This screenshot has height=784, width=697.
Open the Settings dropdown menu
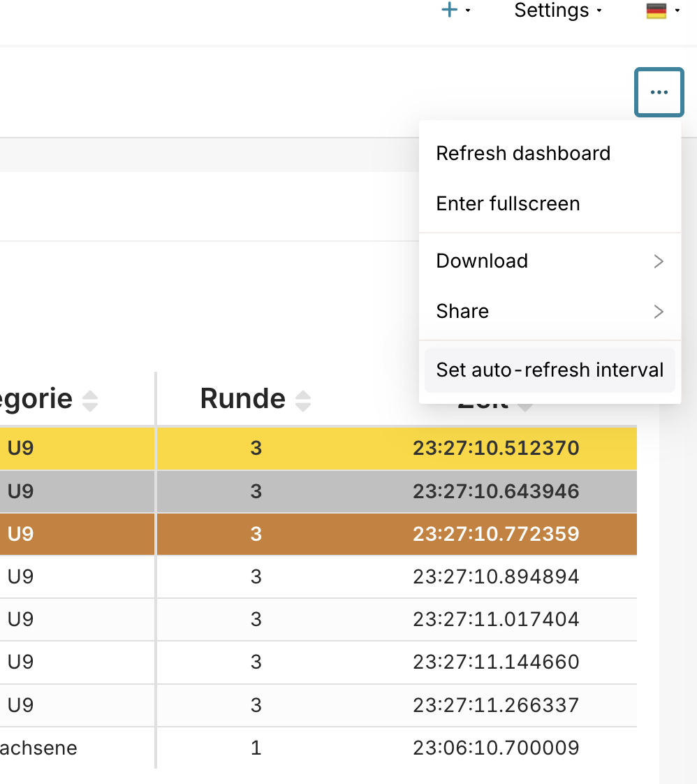pos(552,10)
